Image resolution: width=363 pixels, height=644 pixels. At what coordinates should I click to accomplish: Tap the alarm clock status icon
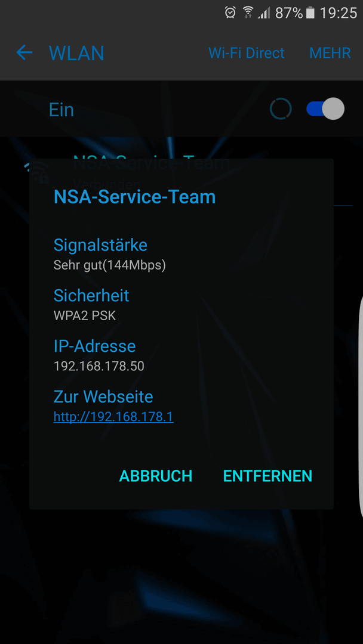pos(230,13)
